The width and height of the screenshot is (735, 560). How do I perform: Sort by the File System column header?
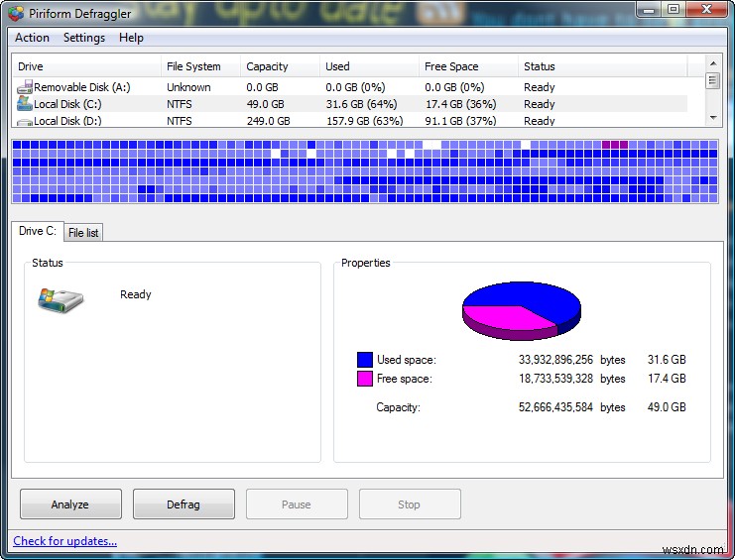pos(200,66)
